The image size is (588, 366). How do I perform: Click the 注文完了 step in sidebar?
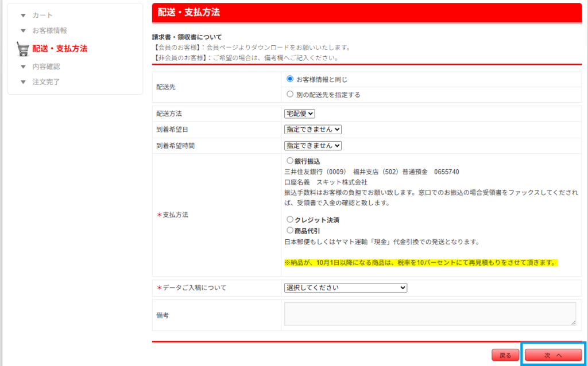[x=46, y=82]
